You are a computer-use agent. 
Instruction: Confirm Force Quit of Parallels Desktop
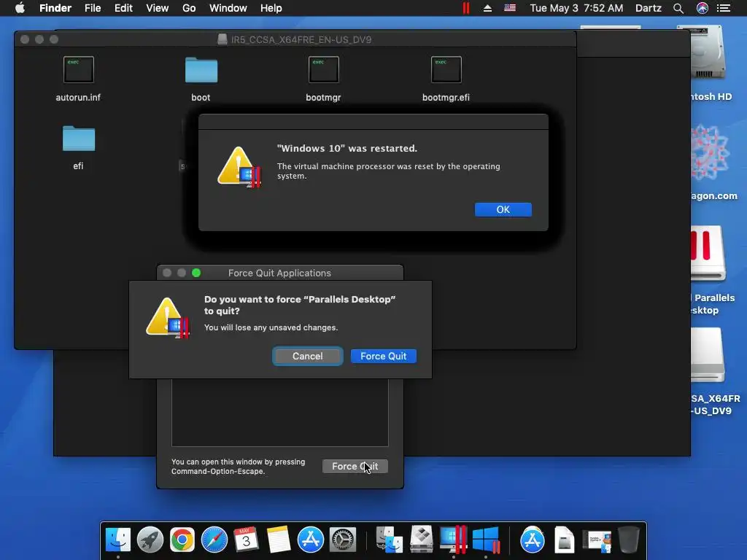384,356
